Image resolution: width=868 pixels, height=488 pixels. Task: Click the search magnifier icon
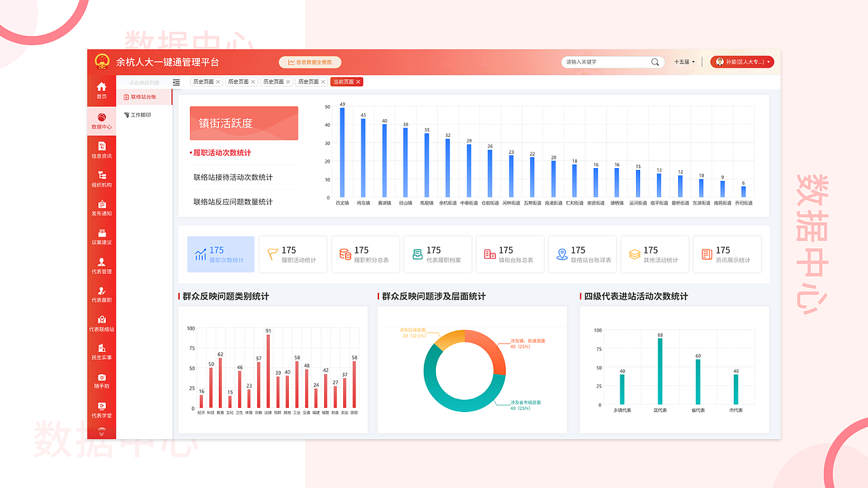[655, 62]
